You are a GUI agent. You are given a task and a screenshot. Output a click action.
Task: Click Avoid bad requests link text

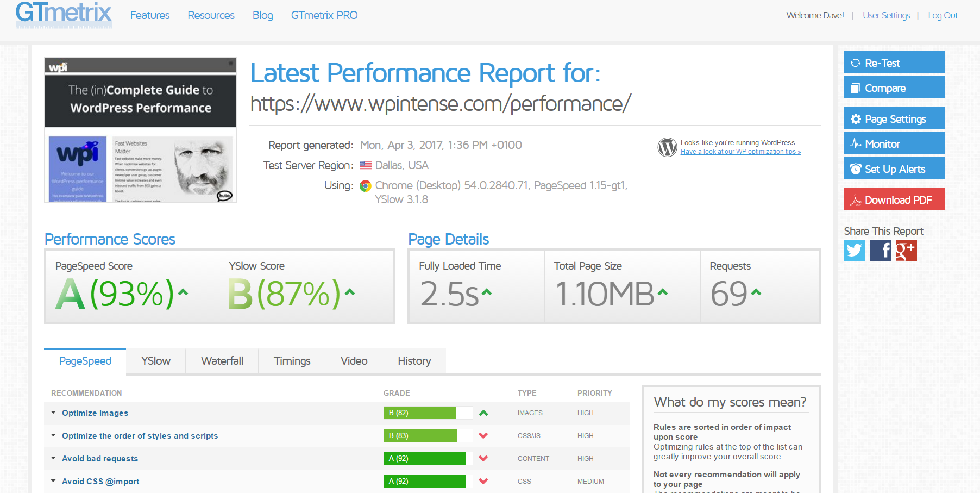100,459
